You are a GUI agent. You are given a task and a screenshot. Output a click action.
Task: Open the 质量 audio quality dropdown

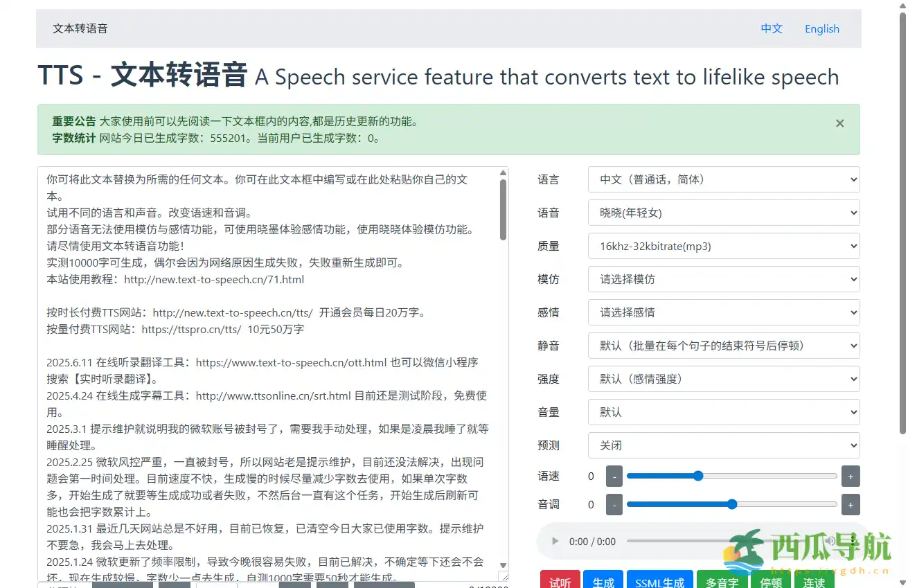(723, 246)
